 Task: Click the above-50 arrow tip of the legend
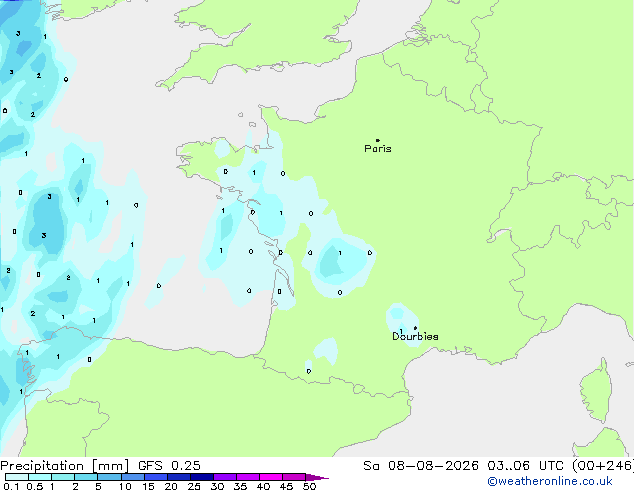point(317,477)
